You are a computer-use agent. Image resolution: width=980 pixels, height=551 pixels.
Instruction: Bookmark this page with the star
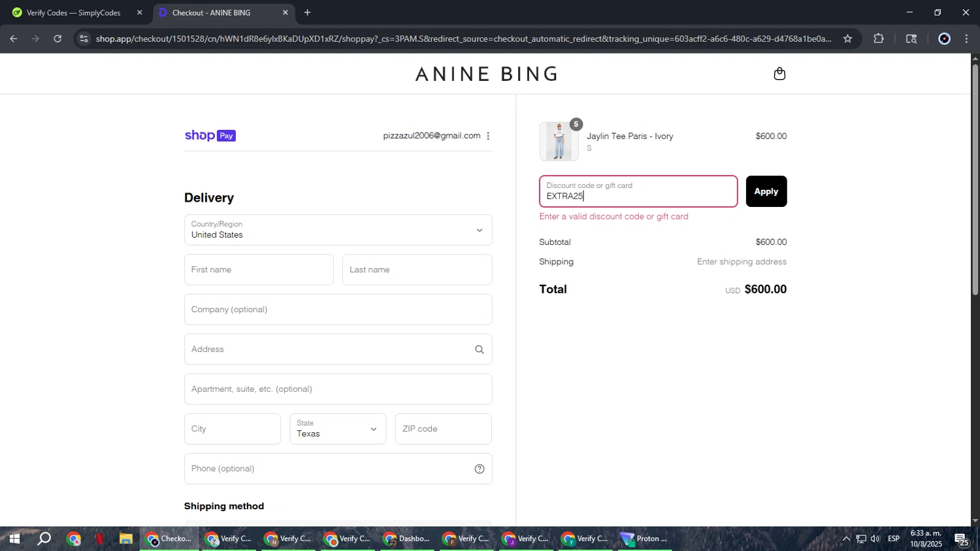point(847,39)
